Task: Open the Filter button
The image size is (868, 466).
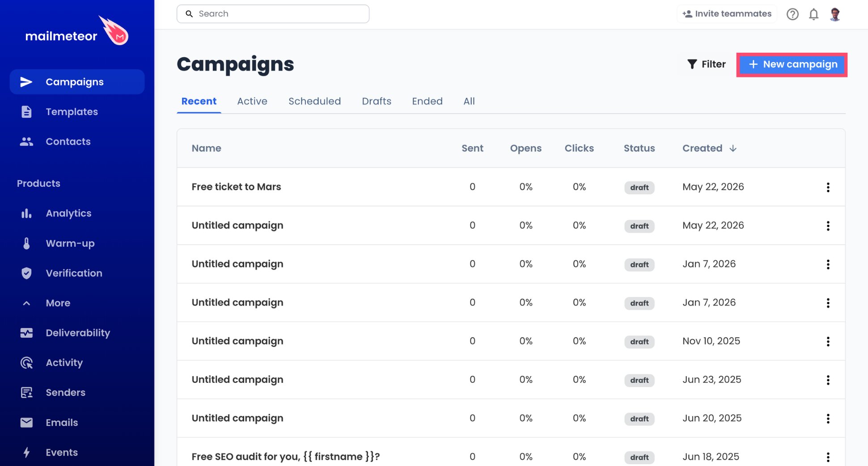Action: [706, 64]
